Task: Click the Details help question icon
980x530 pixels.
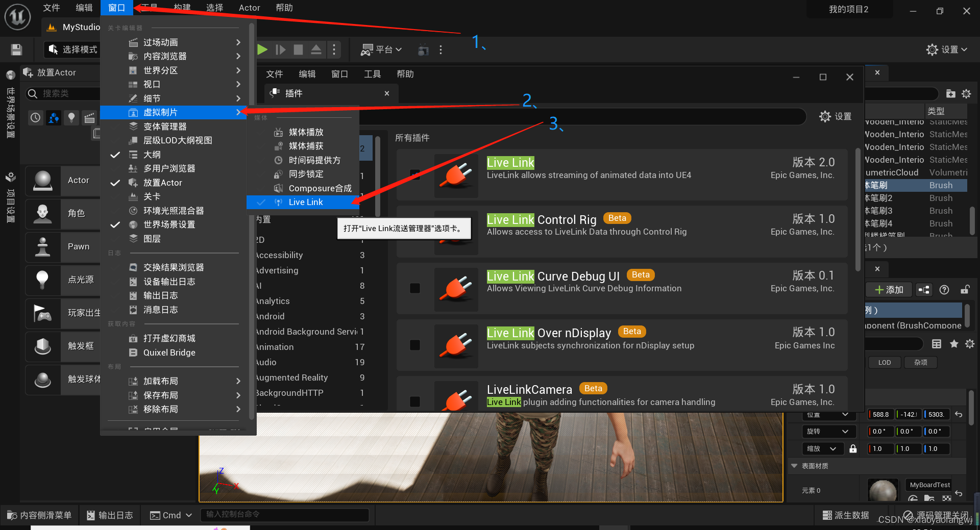Action: click(x=944, y=290)
